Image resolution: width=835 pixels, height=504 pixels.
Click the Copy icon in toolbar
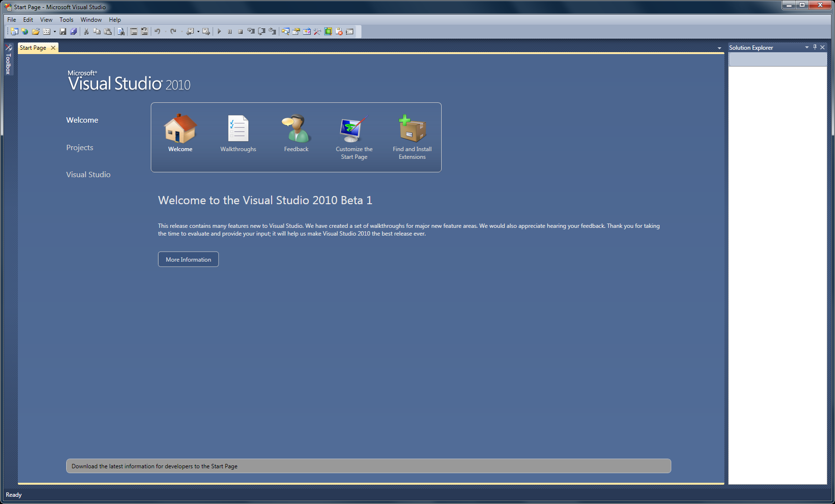click(97, 31)
